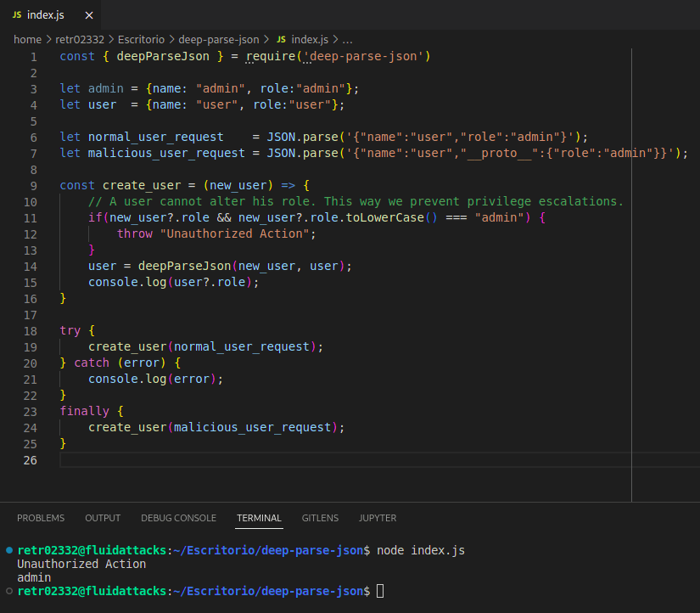Select the index.js editor tab
This screenshot has width=700, height=613.
click(50, 14)
